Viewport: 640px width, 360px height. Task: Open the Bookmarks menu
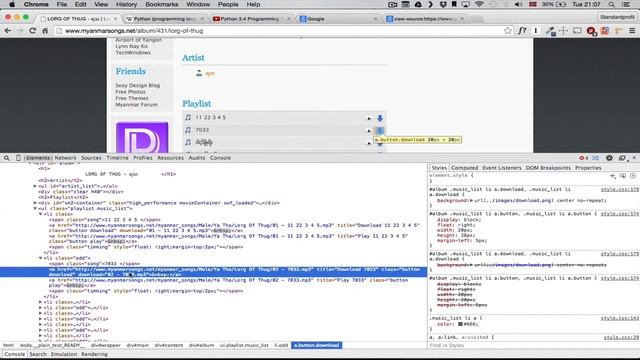162,4
